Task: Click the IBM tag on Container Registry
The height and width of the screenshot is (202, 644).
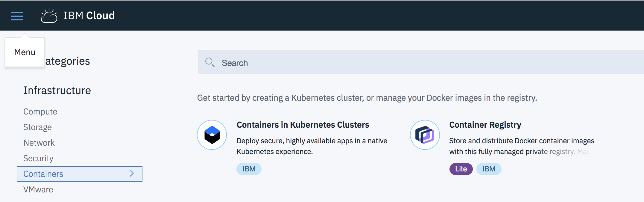Action: (x=489, y=169)
